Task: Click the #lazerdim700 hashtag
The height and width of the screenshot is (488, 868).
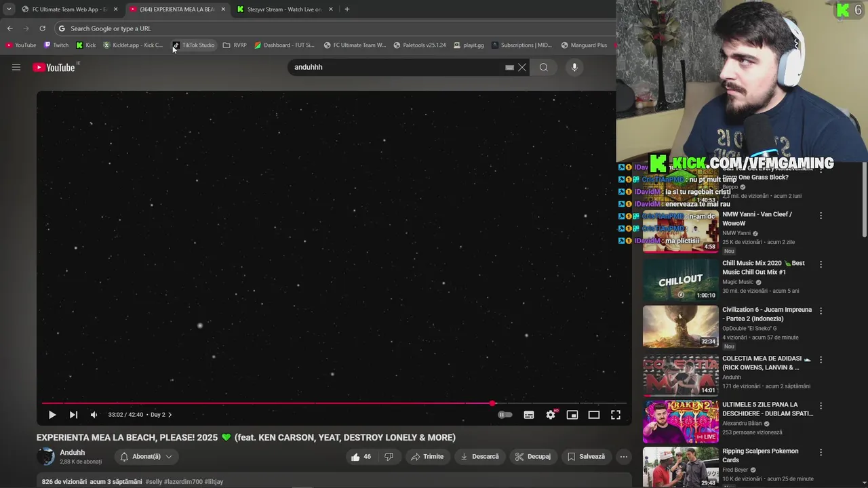Action: pyautogui.click(x=183, y=482)
